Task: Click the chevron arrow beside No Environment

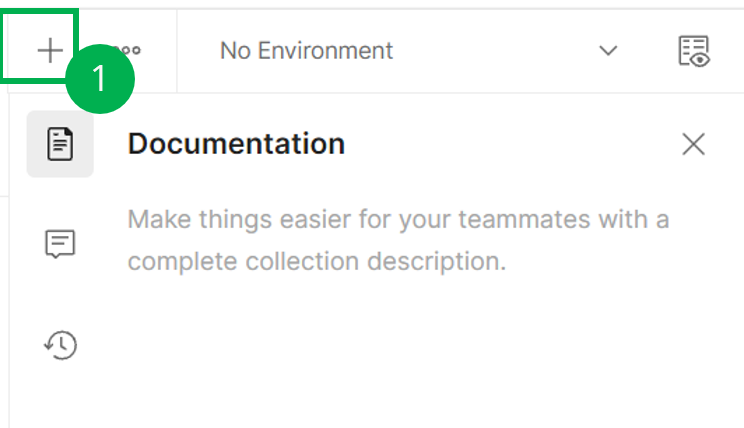Action: click(x=608, y=50)
